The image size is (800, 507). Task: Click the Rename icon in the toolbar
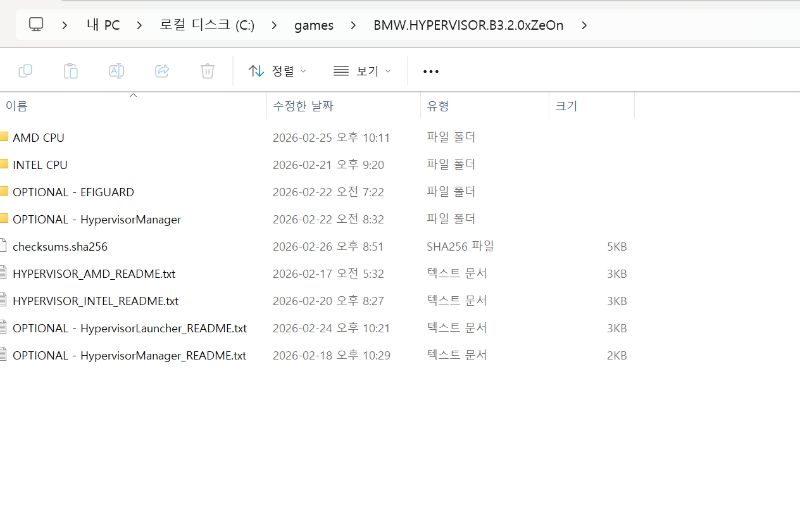[x=116, y=71]
